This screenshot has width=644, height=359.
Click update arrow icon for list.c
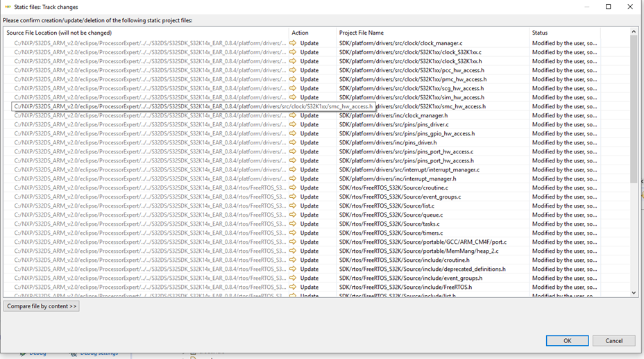point(293,206)
